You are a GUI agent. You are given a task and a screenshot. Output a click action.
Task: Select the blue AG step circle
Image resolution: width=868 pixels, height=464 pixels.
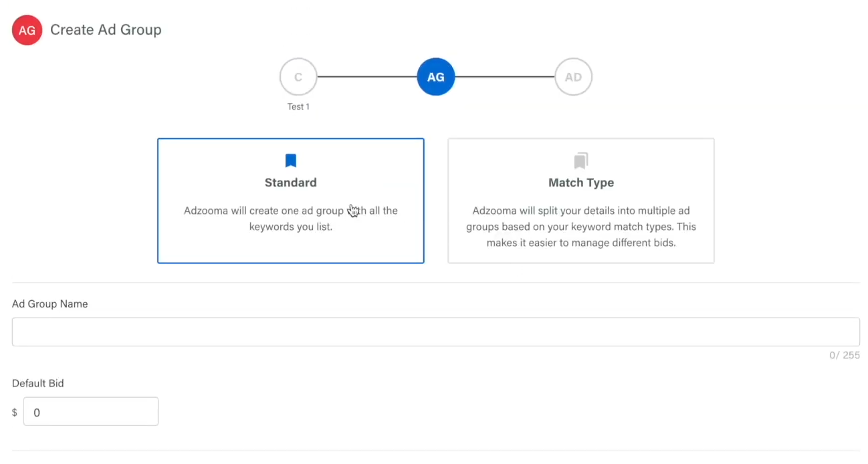[x=436, y=77]
